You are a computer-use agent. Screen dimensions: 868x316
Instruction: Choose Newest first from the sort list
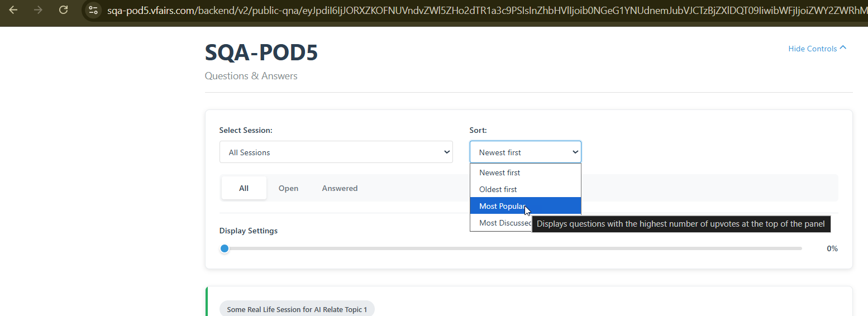pos(499,173)
